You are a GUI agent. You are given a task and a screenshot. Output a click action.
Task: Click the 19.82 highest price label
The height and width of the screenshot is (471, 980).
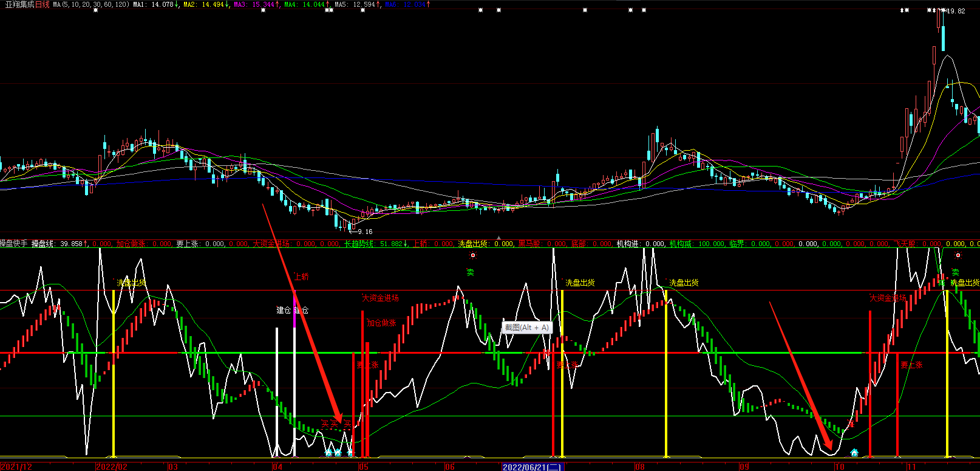tap(956, 11)
